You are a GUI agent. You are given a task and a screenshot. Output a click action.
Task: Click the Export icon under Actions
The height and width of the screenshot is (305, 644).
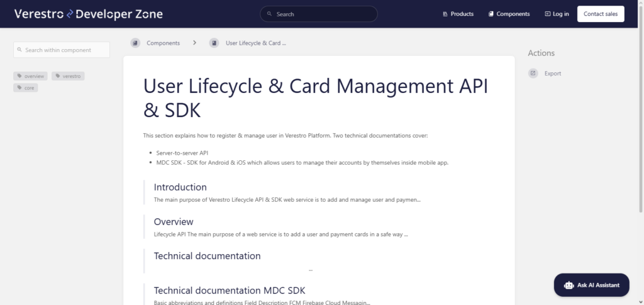(533, 74)
